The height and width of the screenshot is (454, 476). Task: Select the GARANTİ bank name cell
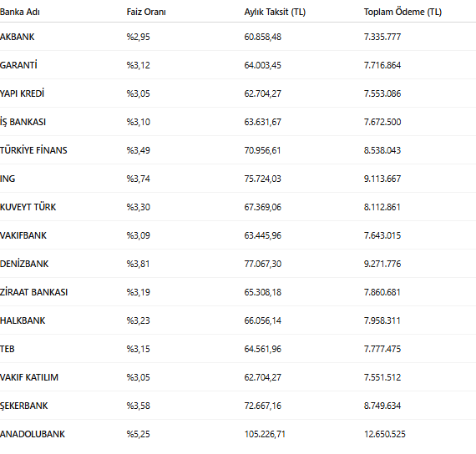(18, 65)
